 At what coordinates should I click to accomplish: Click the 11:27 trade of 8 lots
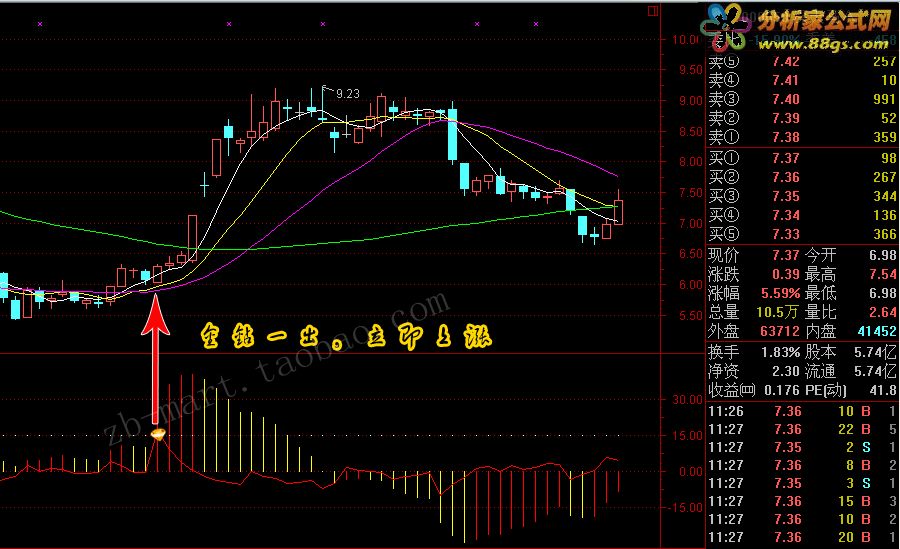[802, 465]
